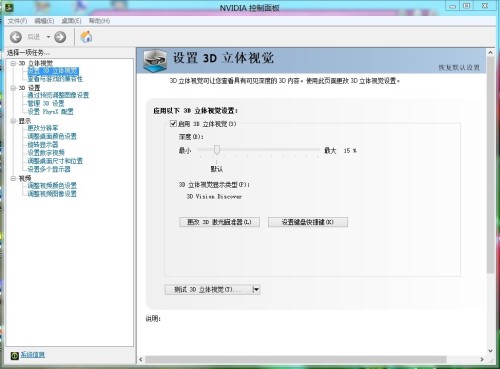Open the 系统信息 link
The height and width of the screenshot is (369, 500).
click(x=33, y=355)
